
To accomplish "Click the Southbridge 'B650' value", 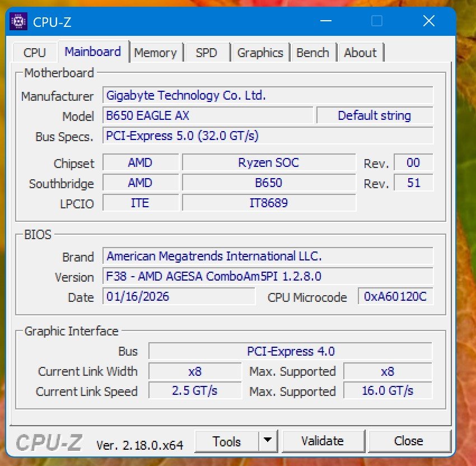I will coord(269,183).
